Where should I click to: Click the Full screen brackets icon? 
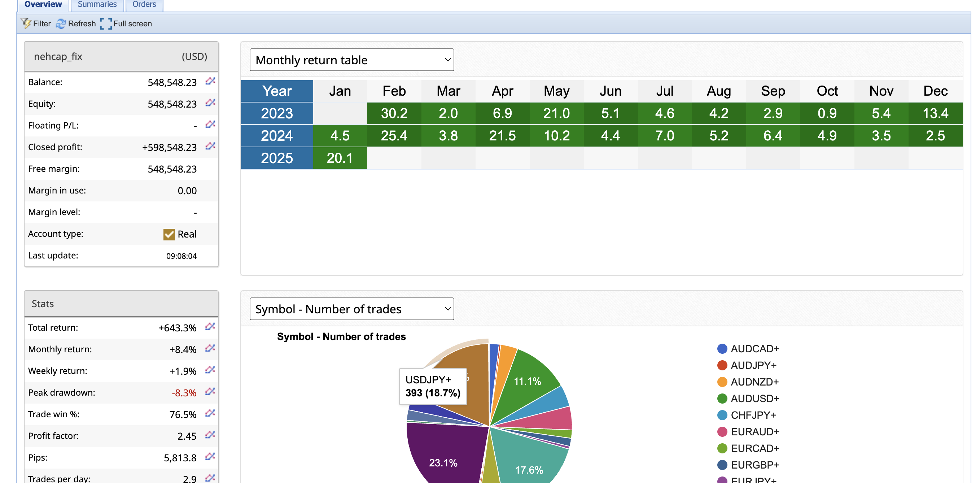click(x=106, y=23)
